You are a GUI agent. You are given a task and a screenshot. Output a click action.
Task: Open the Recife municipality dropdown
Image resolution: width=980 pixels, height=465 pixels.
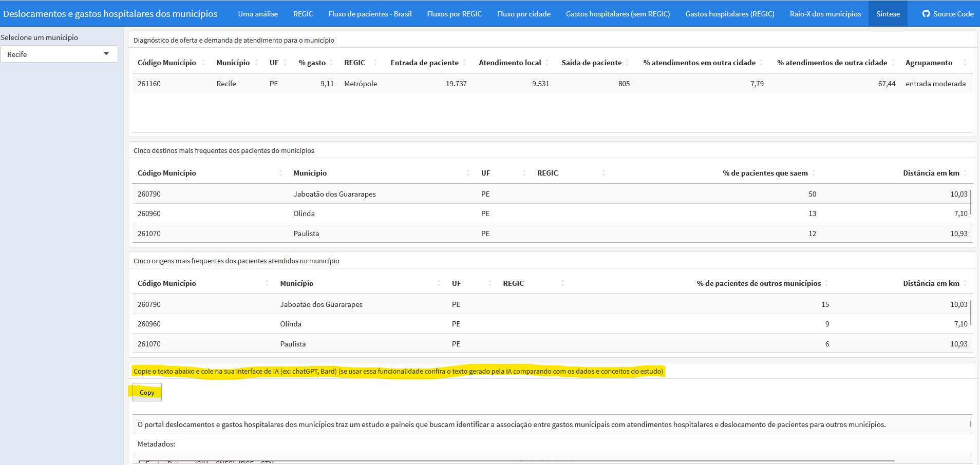click(59, 54)
